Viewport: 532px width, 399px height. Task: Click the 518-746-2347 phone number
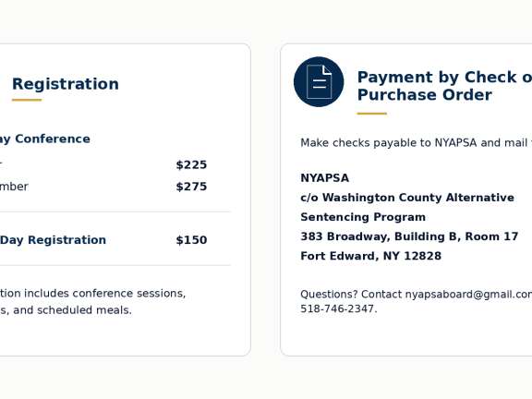(338, 308)
